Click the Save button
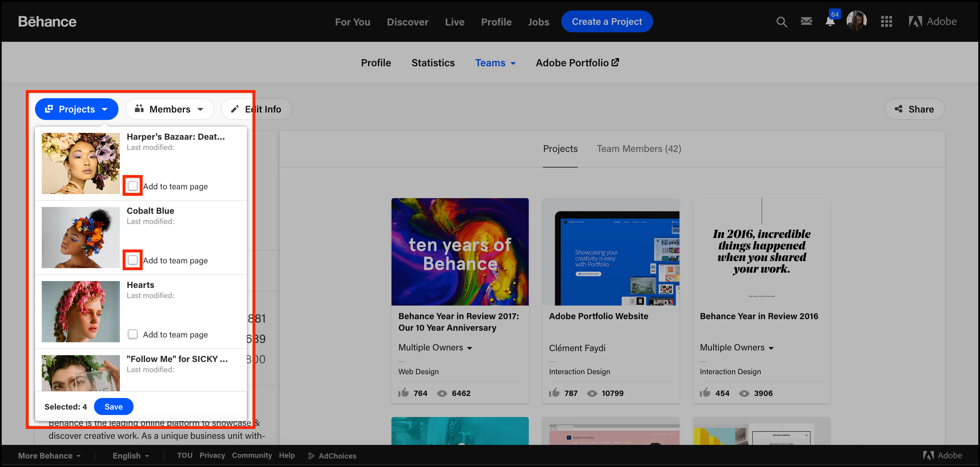 point(113,407)
